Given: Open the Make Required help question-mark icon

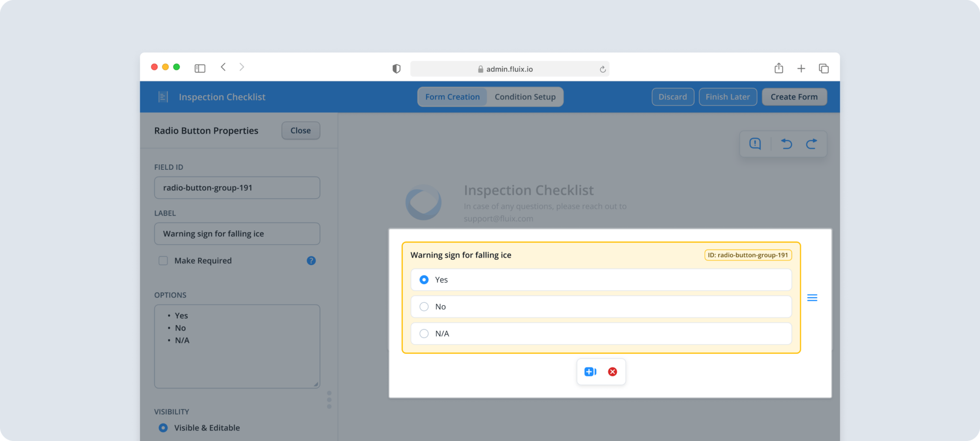Looking at the screenshot, I should pos(311,261).
